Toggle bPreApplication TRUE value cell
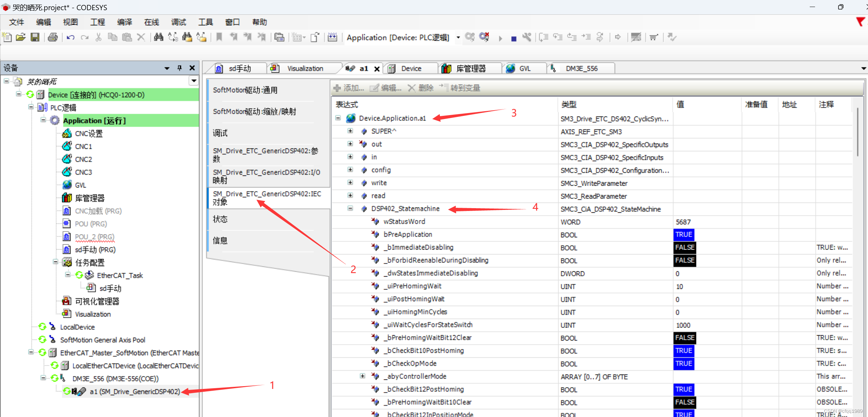Screen dimensions: 868x417 (x=684, y=234)
